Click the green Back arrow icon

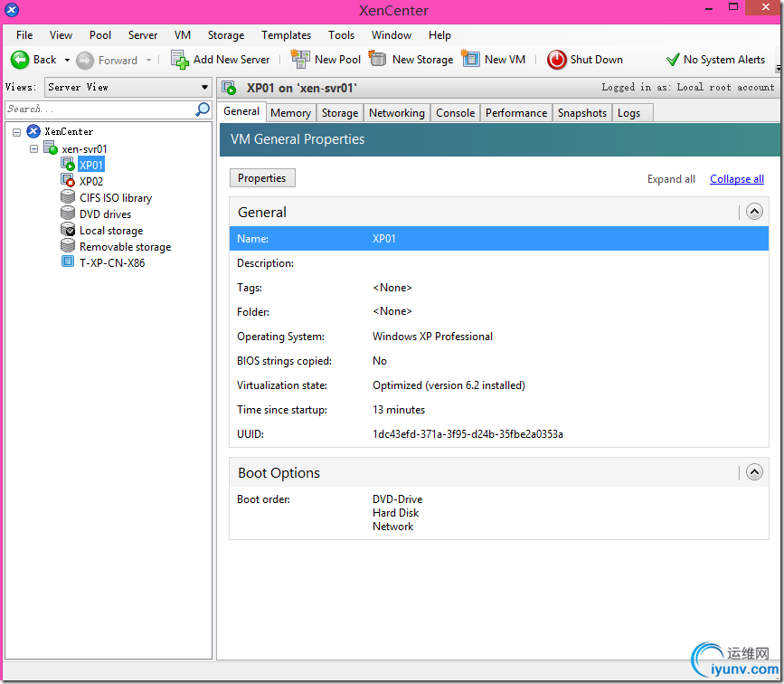point(20,60)
